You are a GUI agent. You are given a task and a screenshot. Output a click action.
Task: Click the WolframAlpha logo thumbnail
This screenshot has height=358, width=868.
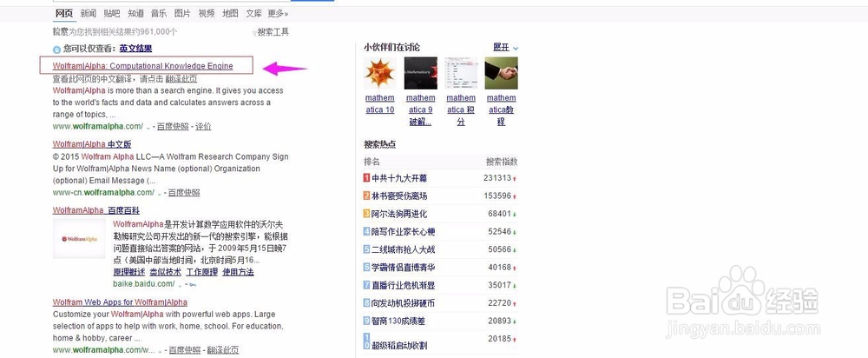coord(79,239)
